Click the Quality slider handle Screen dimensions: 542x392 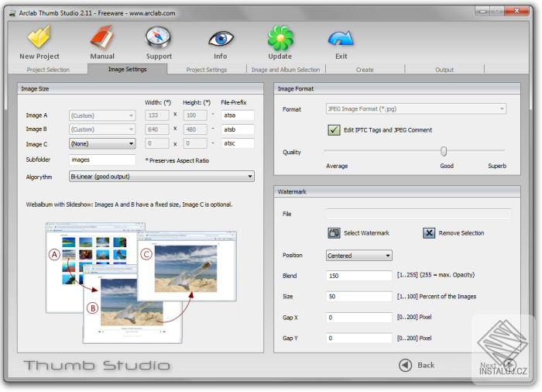(444, 151)
